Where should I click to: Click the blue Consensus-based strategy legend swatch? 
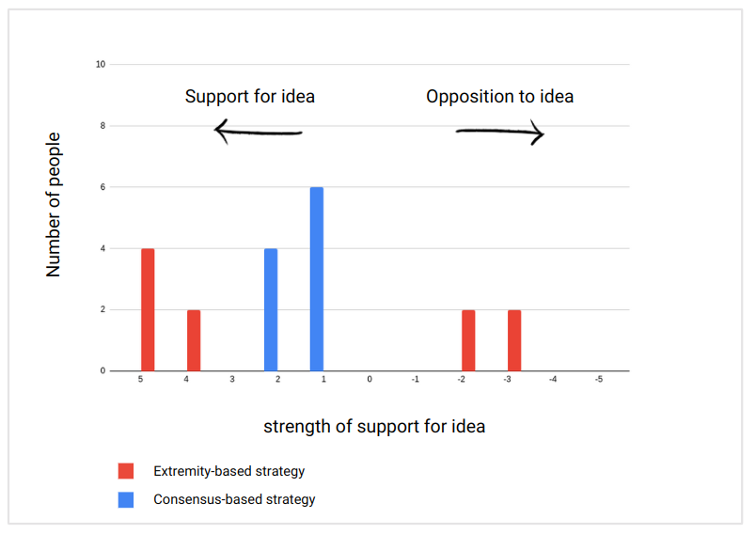pyautogui.click(x=126, y=499)
